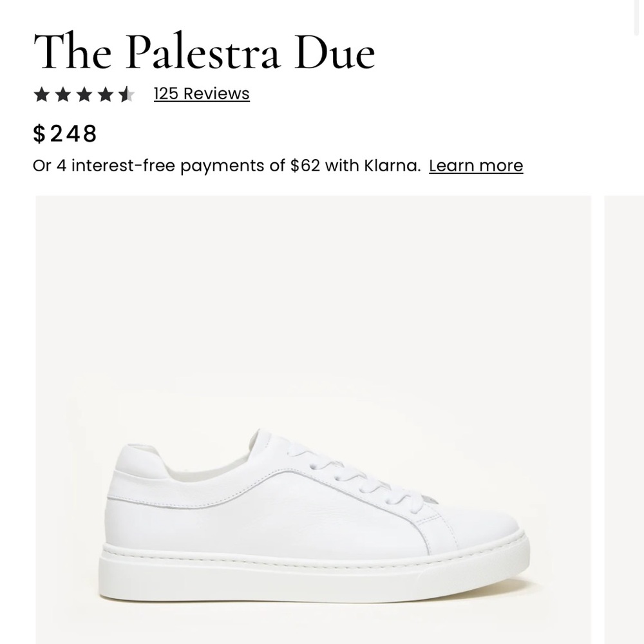This screenshot has width=644, height=644.
Task: Click the fourth star in the rating row
Action: (x=105, y=93)
